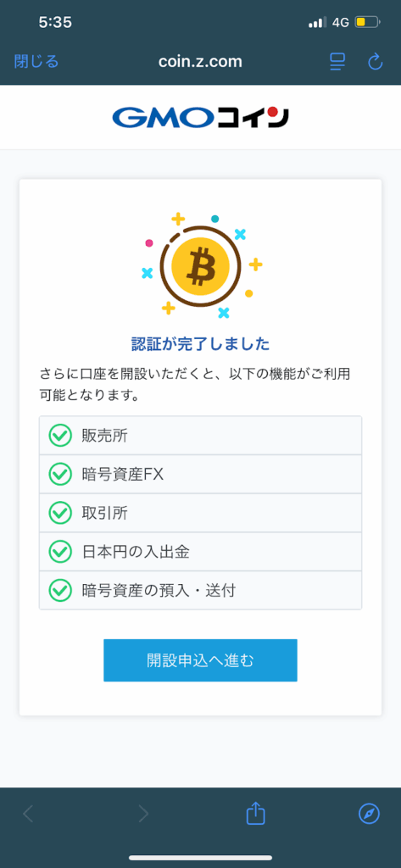Tap the back arrow in bottom bar
Image resolution: width=401 pixels, height=868 pixels.
(28, 813)
